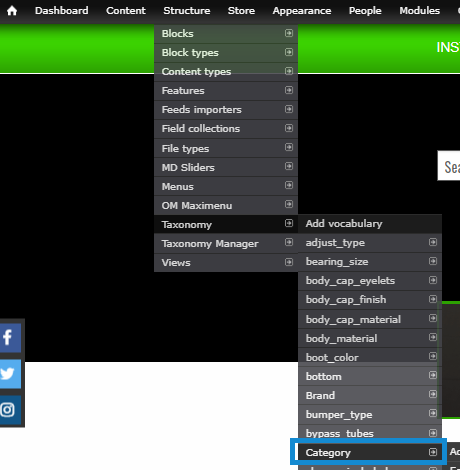The width and height of the screenshot is (460, 470).
Task: Open the Appearance menu
Action: coord(302,11)
